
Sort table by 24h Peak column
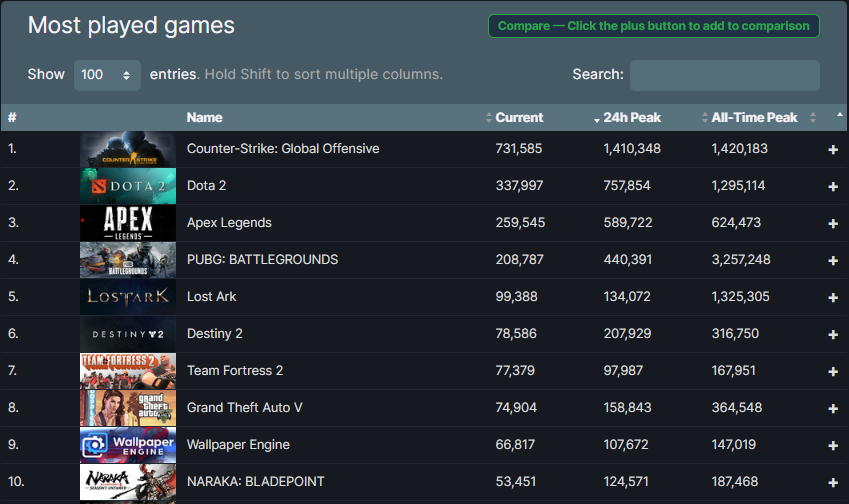click(632, 117)
